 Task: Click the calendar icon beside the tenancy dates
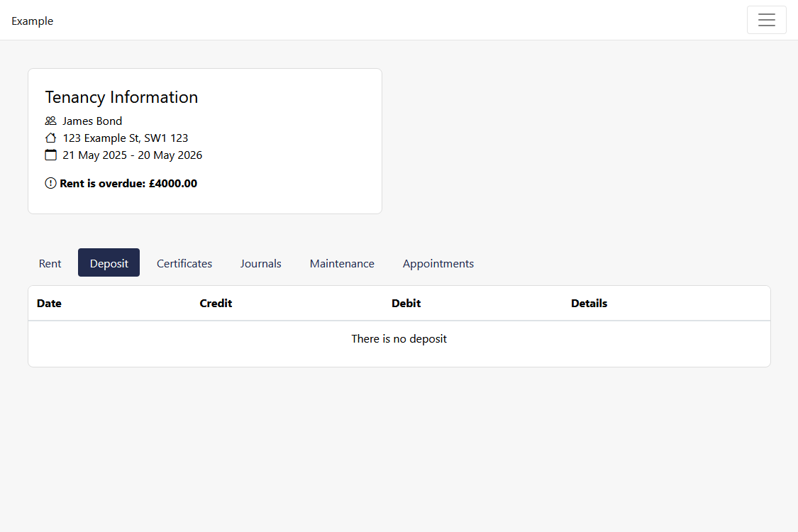tap(50, 155)
